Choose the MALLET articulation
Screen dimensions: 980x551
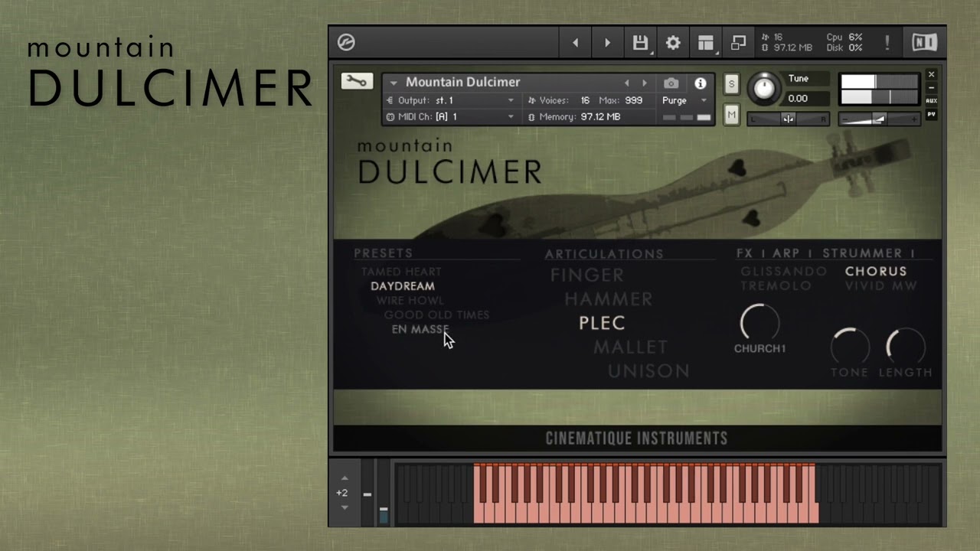tap(630, 347)
